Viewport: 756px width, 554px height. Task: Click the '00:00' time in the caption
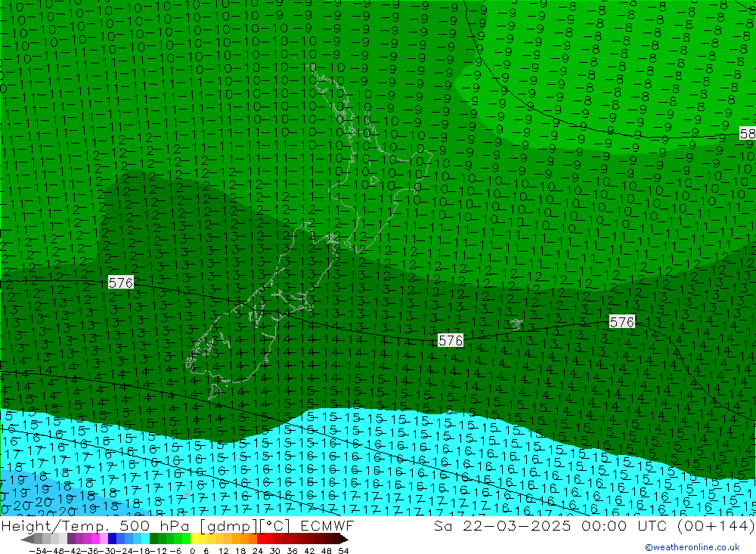pos(604,526)
